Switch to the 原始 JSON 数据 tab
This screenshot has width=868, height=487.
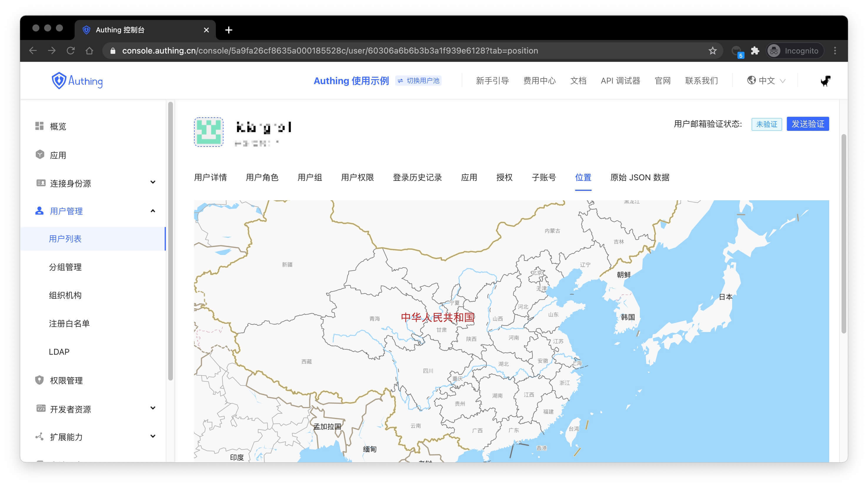(x=639, y=178)
